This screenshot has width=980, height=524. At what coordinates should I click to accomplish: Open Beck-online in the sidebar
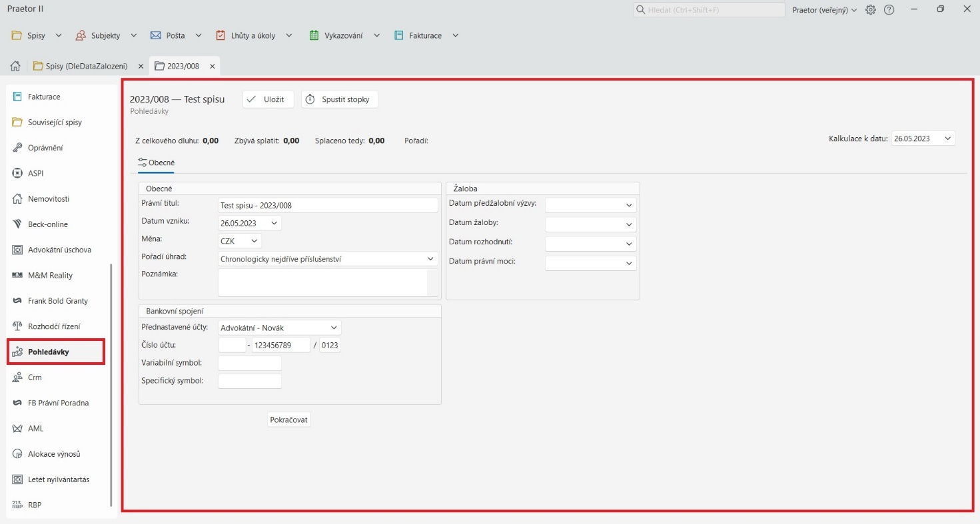47,224
